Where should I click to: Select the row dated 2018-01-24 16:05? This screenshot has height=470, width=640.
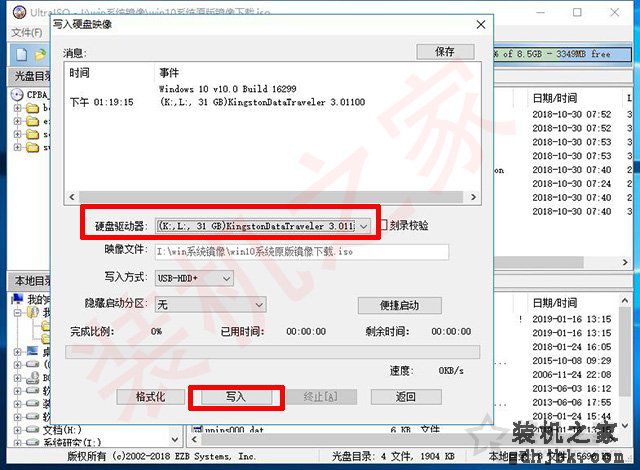pos(571,347)
